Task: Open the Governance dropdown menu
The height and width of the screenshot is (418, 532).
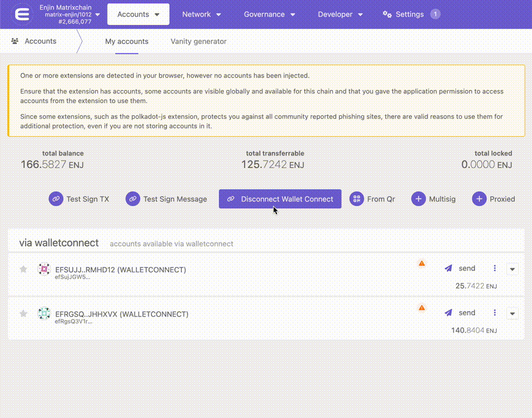Action: click(x=269, y=15)
